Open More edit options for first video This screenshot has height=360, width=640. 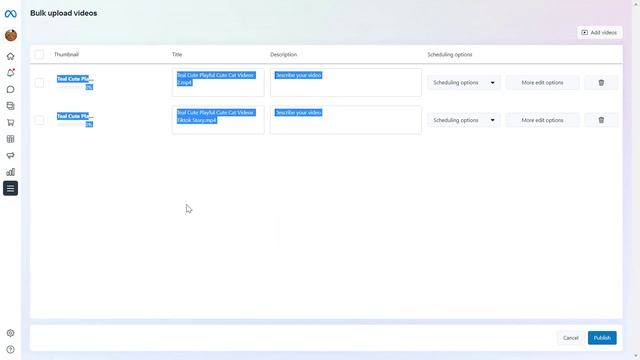[x=542, y=82]
